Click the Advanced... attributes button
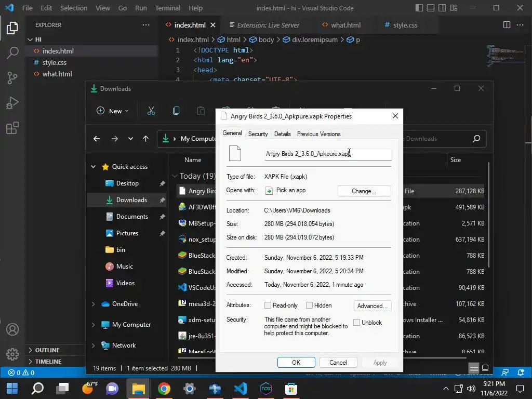The width and height of the screenshot is (532, 399). point(372,305)
